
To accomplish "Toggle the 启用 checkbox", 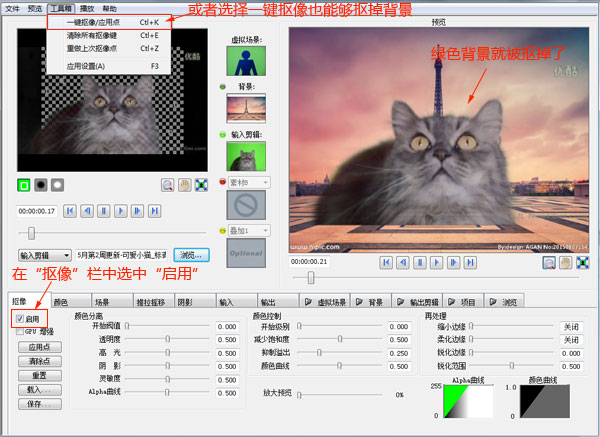I will coord(20,318).
